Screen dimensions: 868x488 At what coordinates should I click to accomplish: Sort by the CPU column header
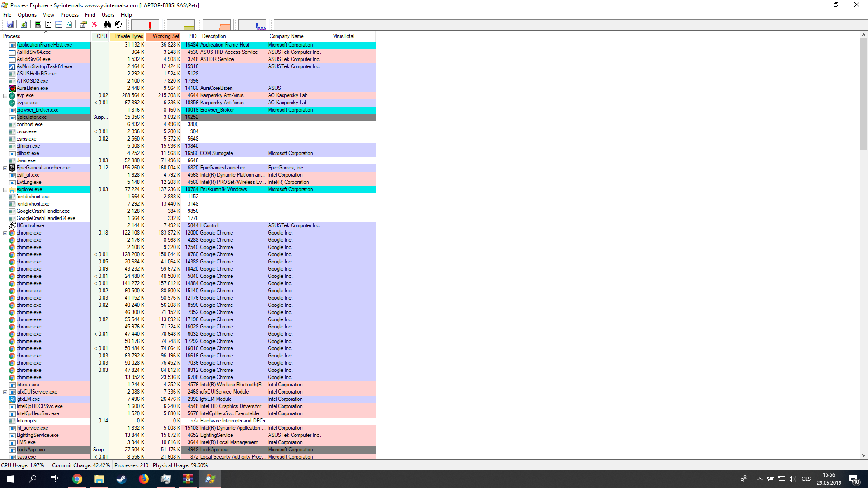pos(100,36)
